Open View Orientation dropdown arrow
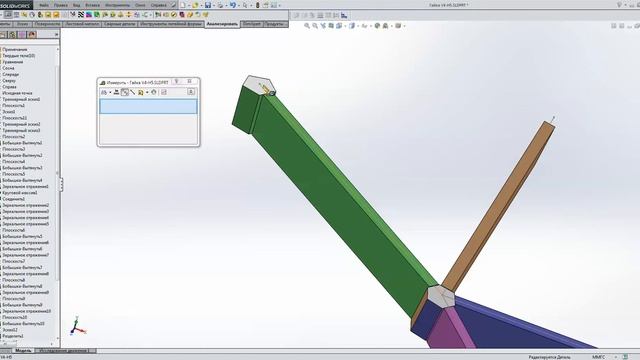640x360 pixels. click(x=345, y=26)
